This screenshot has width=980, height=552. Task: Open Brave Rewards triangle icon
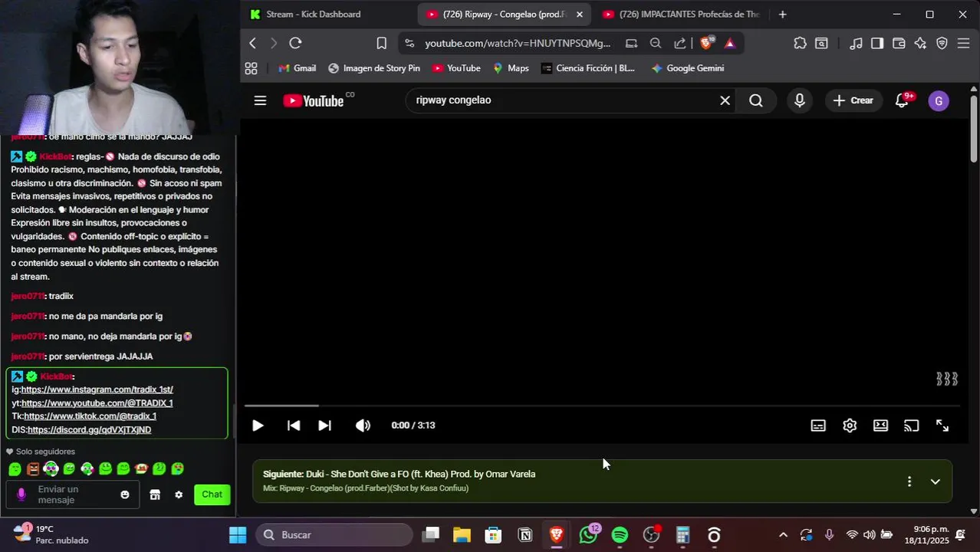729,43
